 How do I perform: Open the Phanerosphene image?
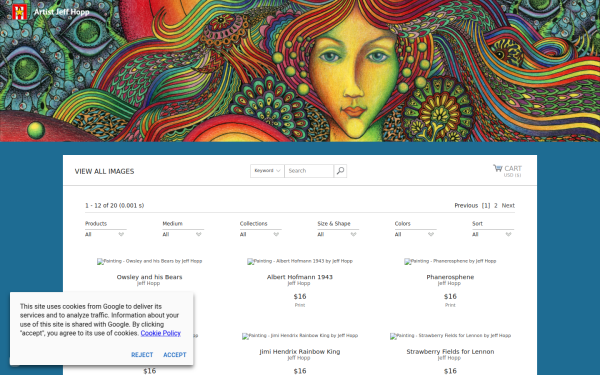[450, 261]
